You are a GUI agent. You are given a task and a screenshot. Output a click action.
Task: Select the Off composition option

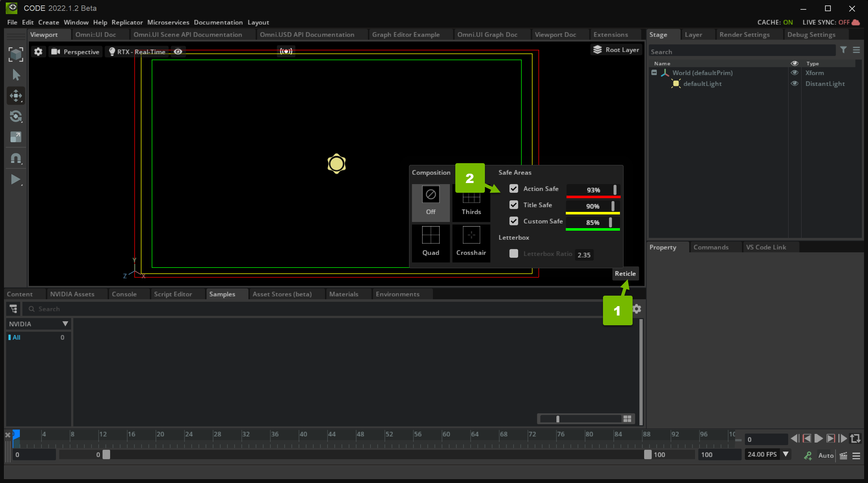(x=431, y=203)
